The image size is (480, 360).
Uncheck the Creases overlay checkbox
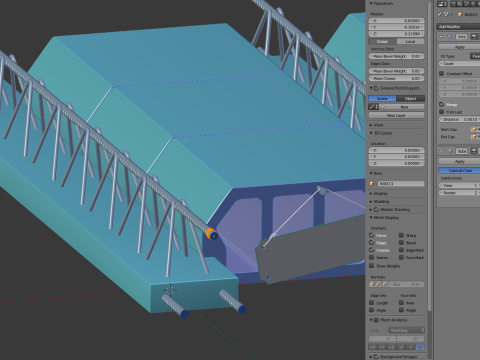click(x=371, y=250)
